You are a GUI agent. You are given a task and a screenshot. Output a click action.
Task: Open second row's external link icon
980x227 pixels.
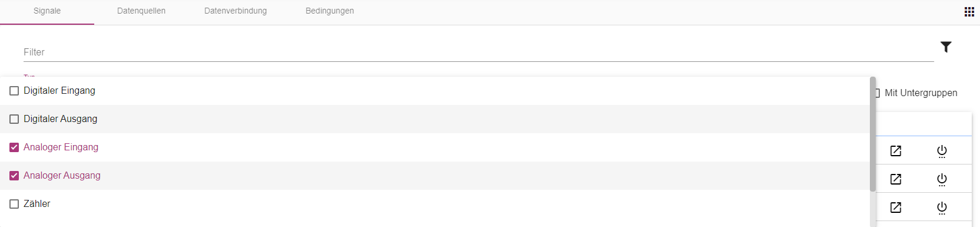pos(896,179)
